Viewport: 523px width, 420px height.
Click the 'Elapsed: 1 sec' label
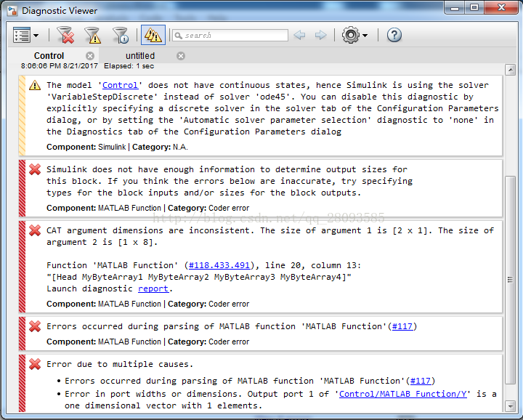tap(129, 66)
